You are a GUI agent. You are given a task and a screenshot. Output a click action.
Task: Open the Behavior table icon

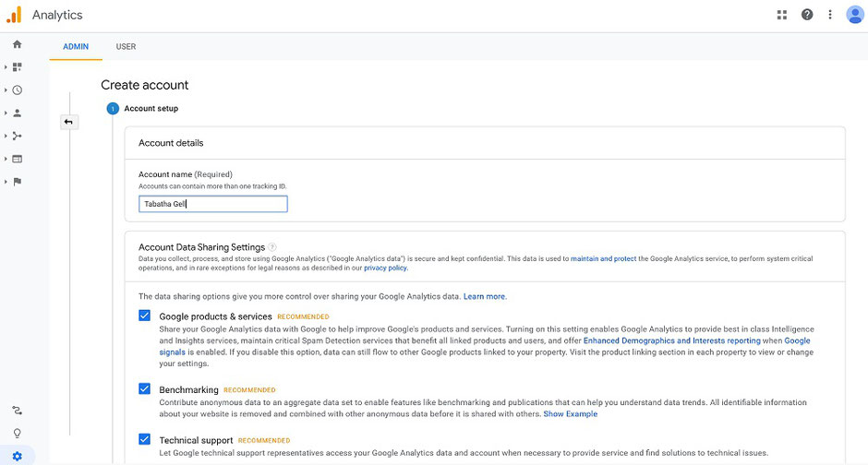pyautogui.click(x=18, y=160)
